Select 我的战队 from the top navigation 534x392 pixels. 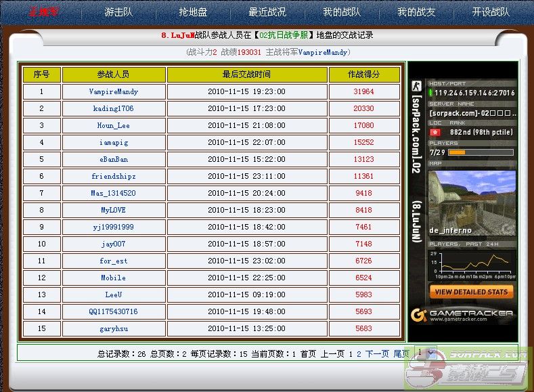[x=341, y=12]
